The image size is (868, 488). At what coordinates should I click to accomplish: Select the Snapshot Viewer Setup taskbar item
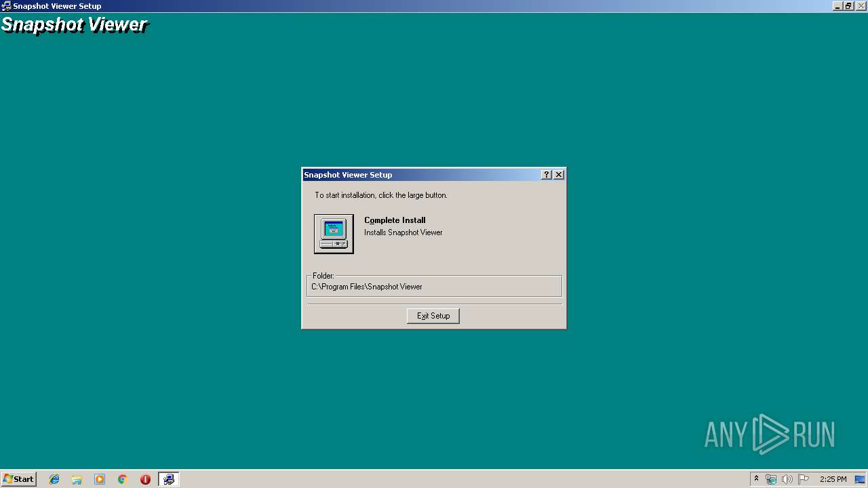point(168,479)
